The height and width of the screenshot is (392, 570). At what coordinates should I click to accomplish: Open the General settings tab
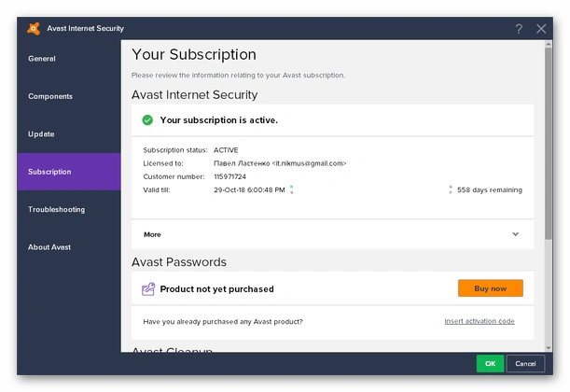[42, 59]
